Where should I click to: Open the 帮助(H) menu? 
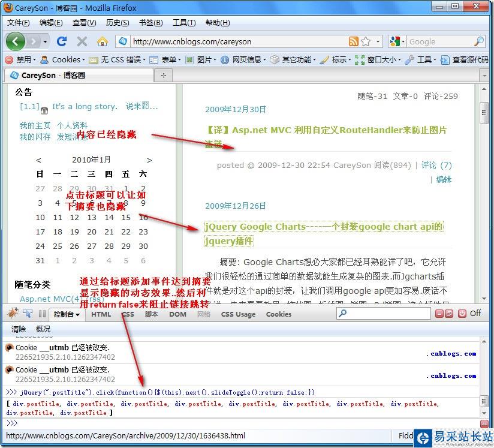click(x=218, y=23)
